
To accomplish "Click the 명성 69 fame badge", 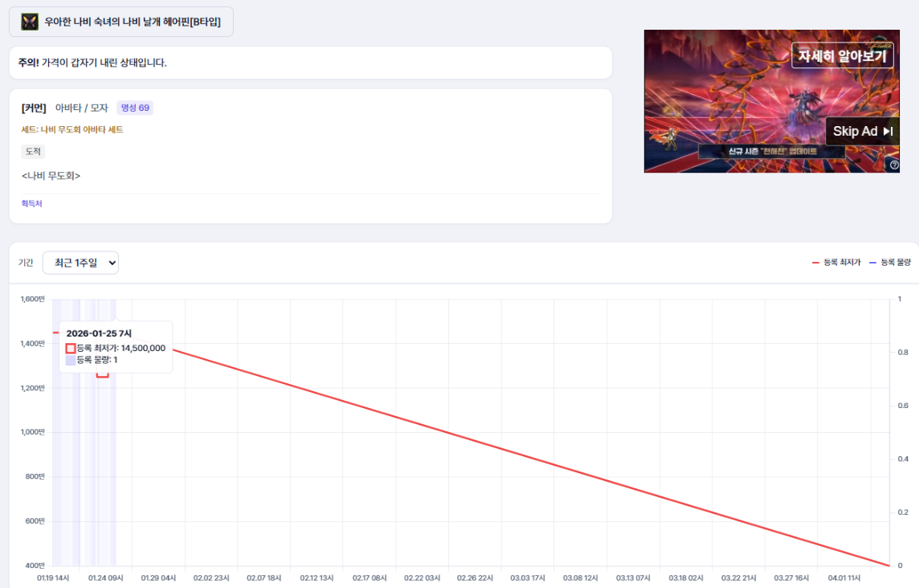I will [135, 108].
